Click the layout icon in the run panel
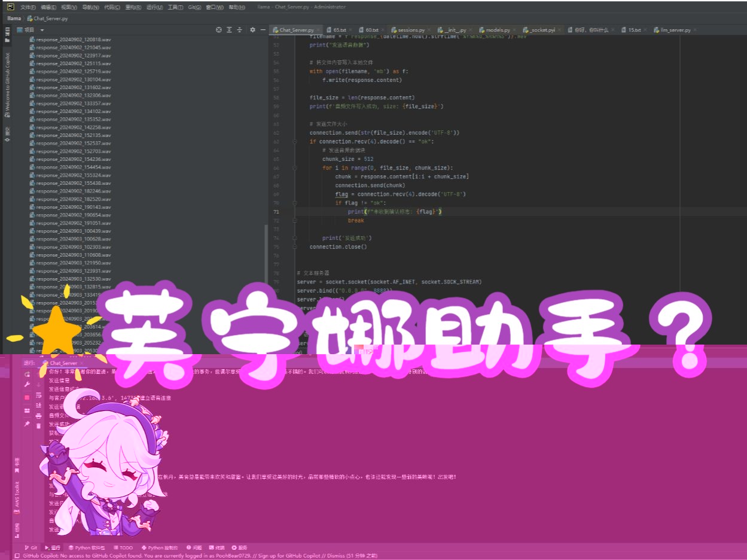 pos(27,410)
